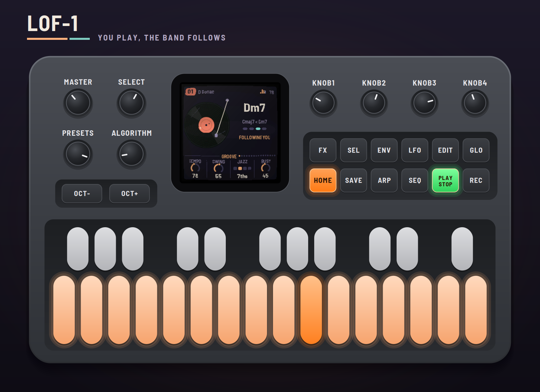540x392 pixels.
Task: Click the PRESETS knob
Action: [x=78, y=154]
